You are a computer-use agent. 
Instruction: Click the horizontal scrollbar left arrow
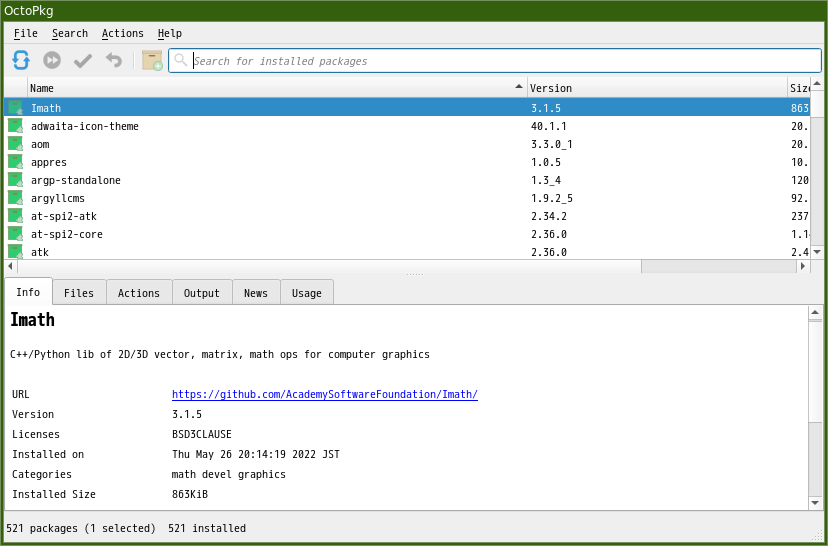11,266
